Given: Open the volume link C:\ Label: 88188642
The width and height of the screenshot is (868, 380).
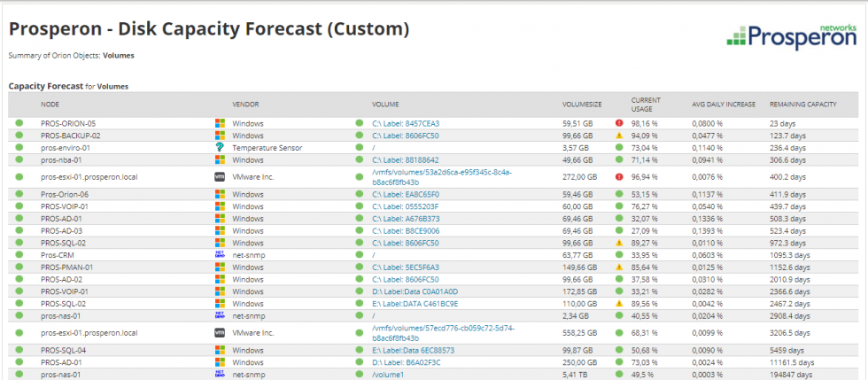Looking at the screenshot, I should pyautogui.click(x=406, y=160).
